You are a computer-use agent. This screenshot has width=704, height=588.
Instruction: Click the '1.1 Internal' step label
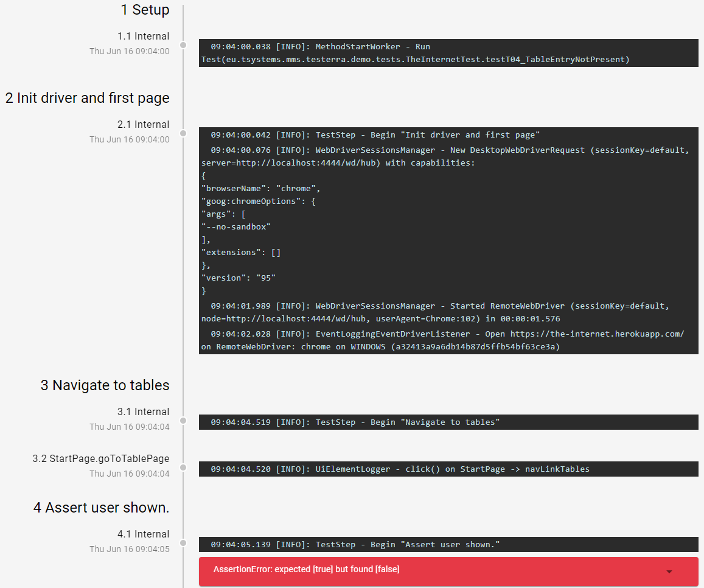[143, 36]
